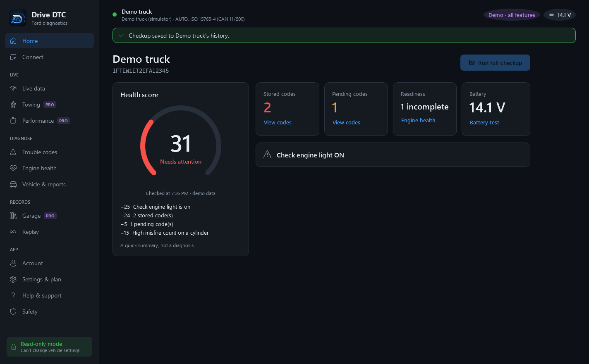This screenshot has width=589, height=364.
Task: Click the warning icon beside Check engine light
Action: coord(268,155)
